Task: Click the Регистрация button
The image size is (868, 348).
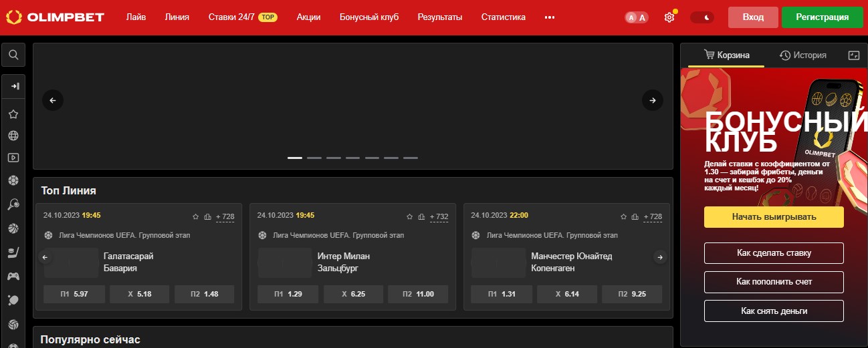Action: pyautogui.click(x=823, y=17)
